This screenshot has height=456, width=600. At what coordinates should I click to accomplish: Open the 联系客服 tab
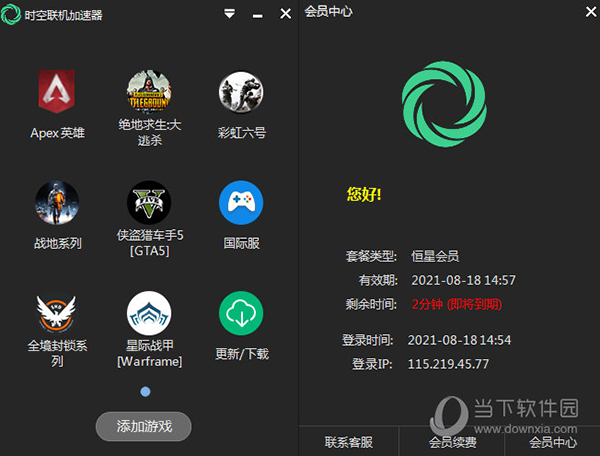pyautogui.click(x=349, y=441)
